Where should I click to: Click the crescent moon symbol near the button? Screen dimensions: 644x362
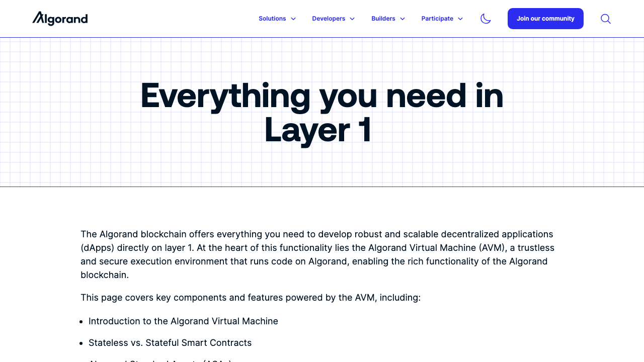486,19
